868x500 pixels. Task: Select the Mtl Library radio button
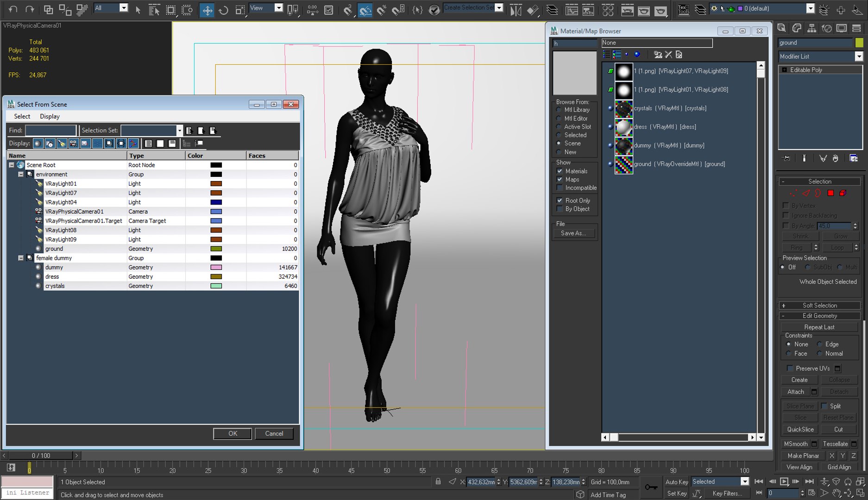pyautogui.click(x=559, y=110)
